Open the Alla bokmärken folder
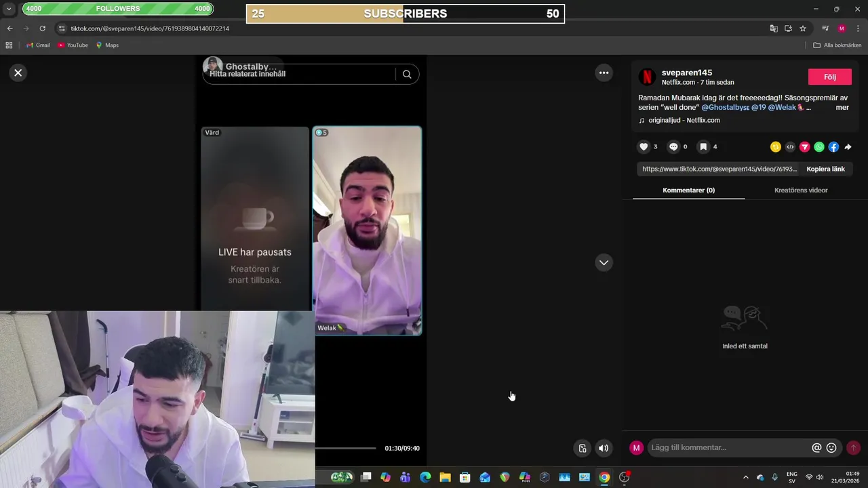868x488 pixels. pyautogui.click(x=837, y=45)
